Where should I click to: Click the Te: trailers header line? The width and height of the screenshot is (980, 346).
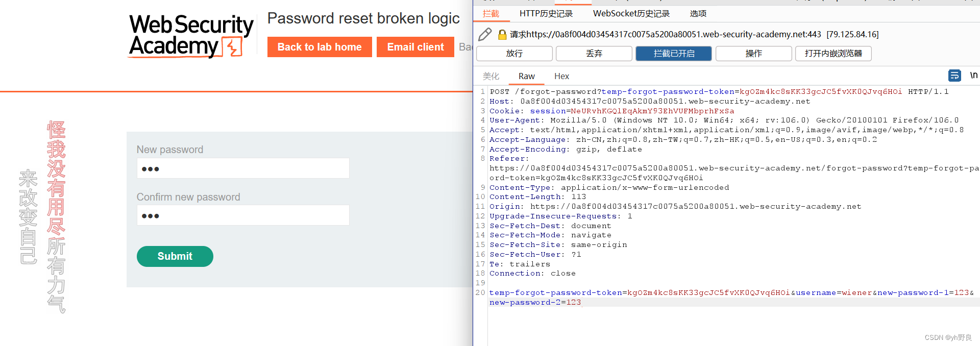point(520,264)
